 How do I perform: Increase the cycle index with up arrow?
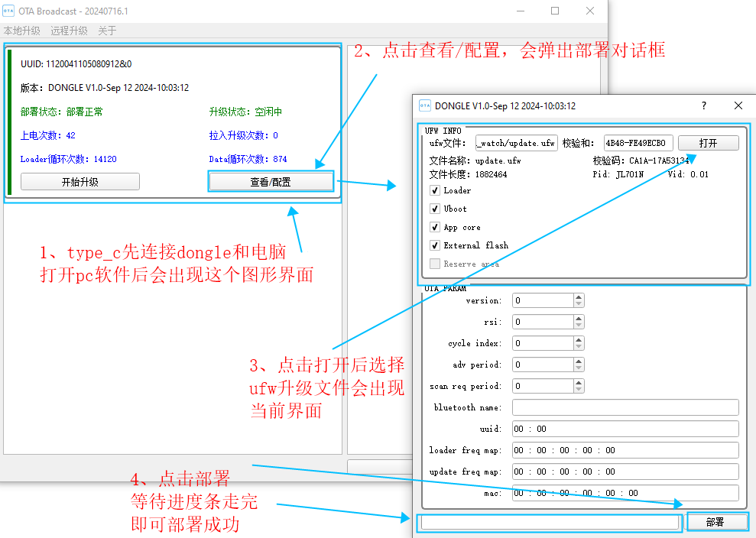coord(579,340)
